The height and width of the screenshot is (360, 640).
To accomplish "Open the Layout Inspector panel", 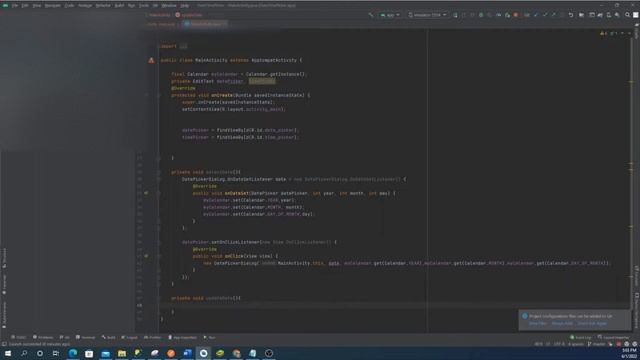I will (613, 338).
